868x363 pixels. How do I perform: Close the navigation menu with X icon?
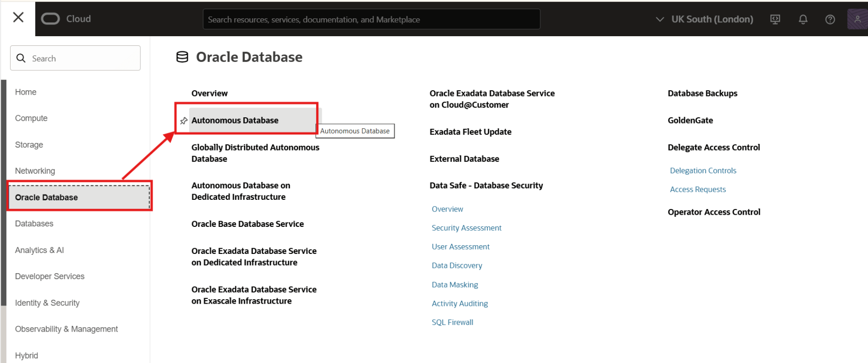18,18
